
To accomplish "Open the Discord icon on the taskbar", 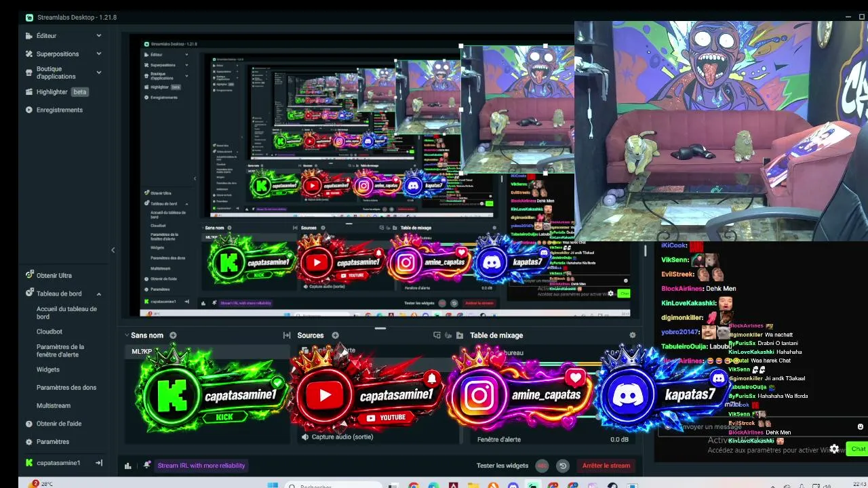I will click(x=513, y=485).
